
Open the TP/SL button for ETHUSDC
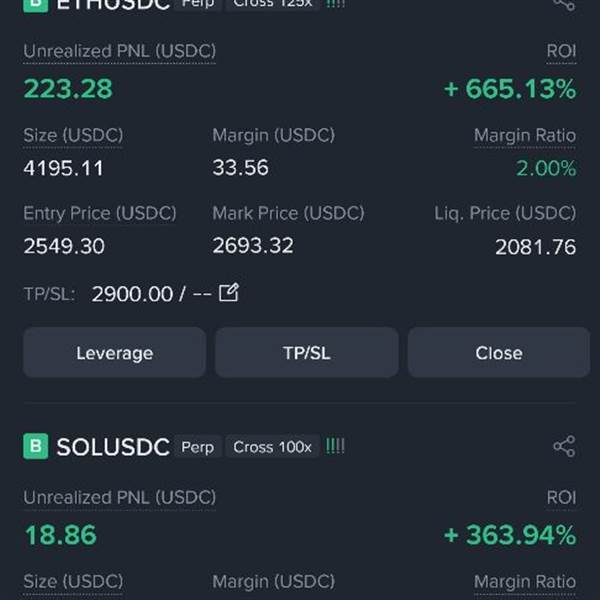307,352
